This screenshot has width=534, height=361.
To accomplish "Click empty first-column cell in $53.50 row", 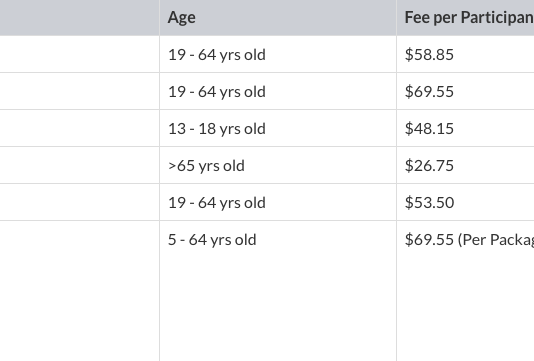I will (79, 202).
